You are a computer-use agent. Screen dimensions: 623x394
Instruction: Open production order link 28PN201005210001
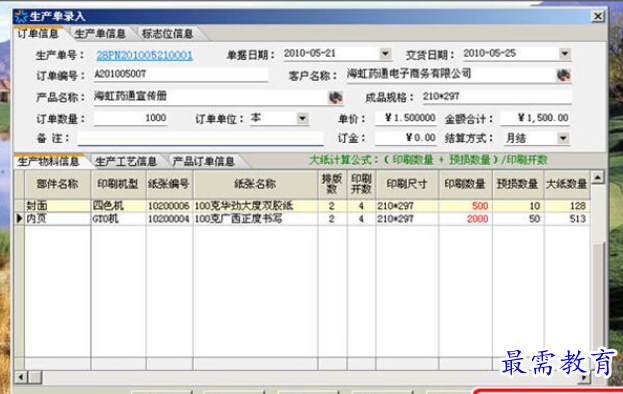(x=145, y=55)
